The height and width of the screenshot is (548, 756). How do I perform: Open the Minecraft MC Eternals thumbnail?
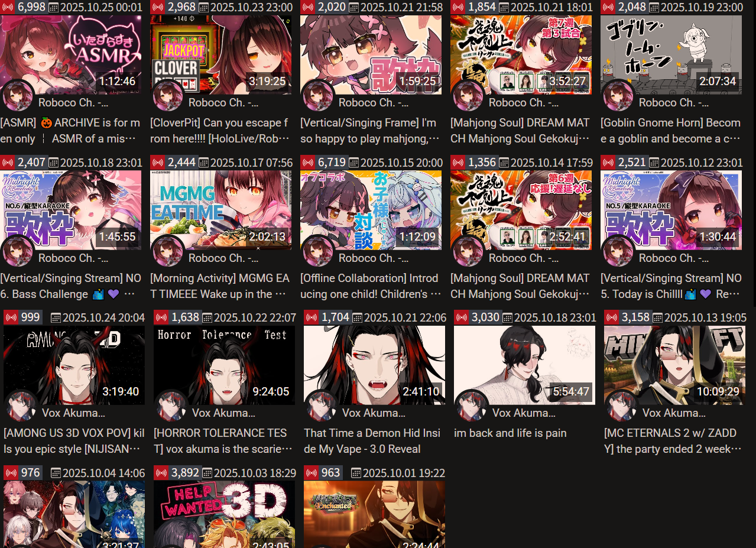click(674, 365)
